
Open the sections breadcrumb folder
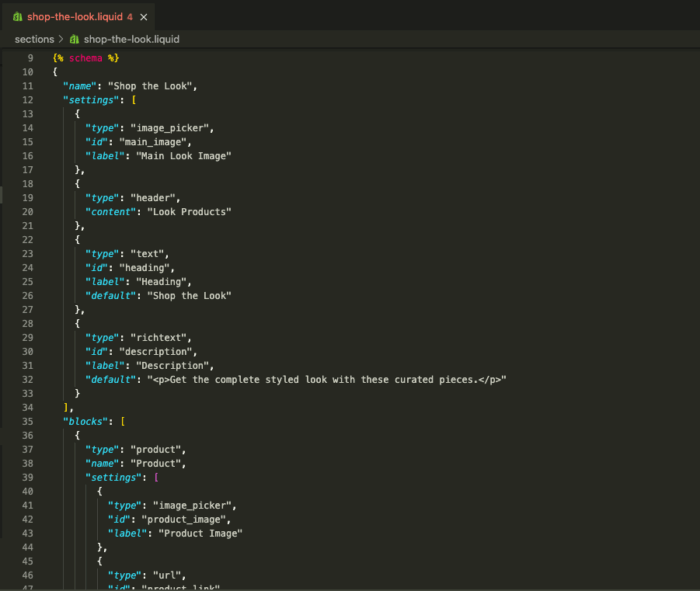(34, 39)
